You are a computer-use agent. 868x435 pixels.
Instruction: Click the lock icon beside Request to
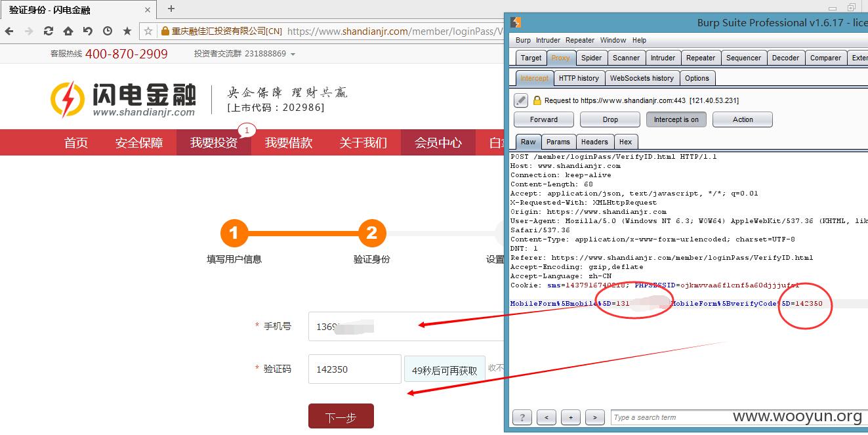537,100
